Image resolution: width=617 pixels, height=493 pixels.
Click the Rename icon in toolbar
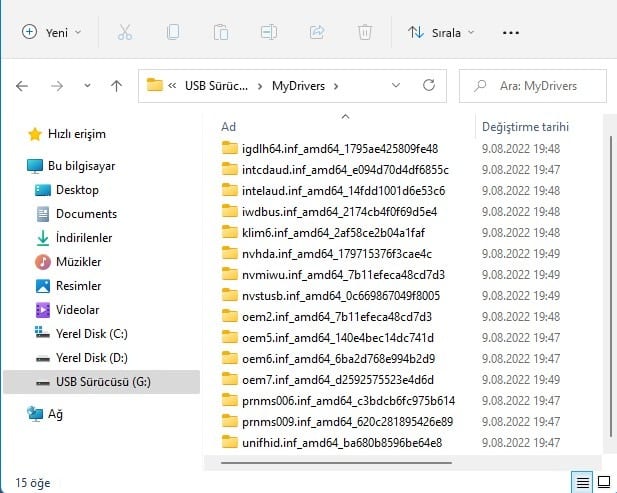click(x=269, y=32)
